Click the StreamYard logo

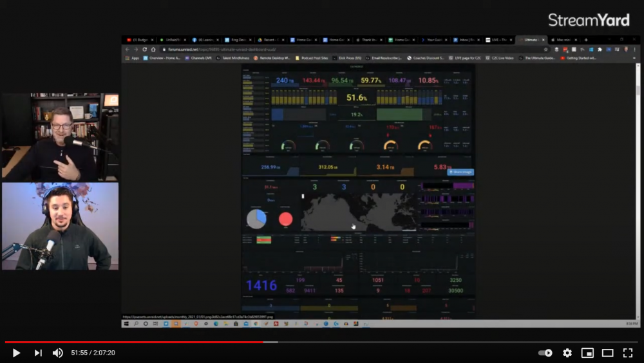click(589, 20)
